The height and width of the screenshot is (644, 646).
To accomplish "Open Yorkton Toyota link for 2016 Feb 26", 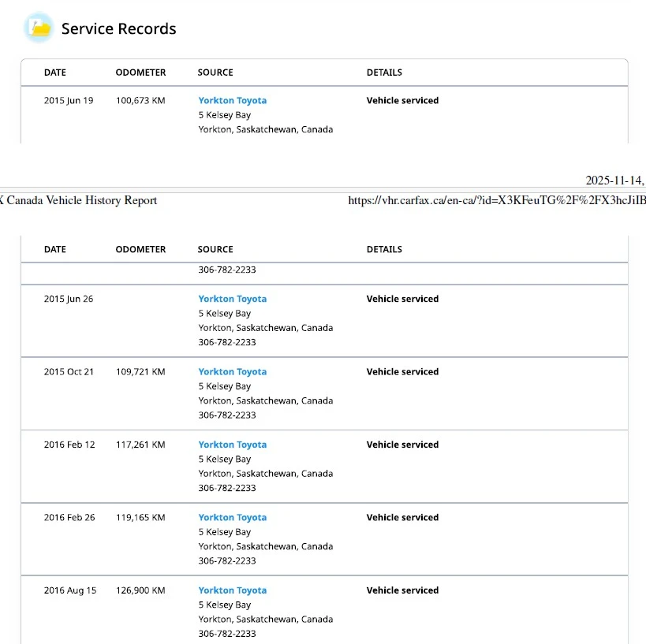I will (233, 518).
